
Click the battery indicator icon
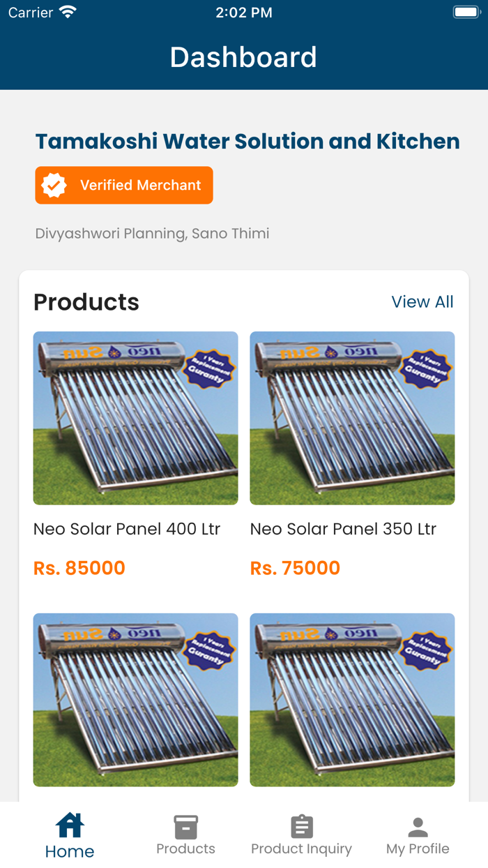pyautogui.click(x=465, y=11)
